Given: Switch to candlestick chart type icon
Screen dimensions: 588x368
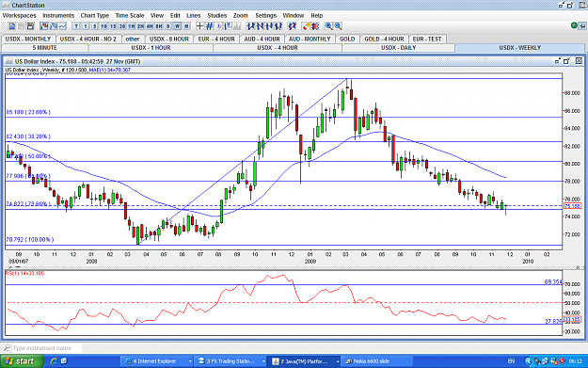Looking at the screenshot, I should (44, 26).
